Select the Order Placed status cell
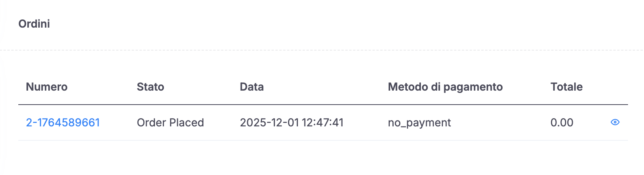This screenshot has width=644, height=175. (x=170, y=122)
